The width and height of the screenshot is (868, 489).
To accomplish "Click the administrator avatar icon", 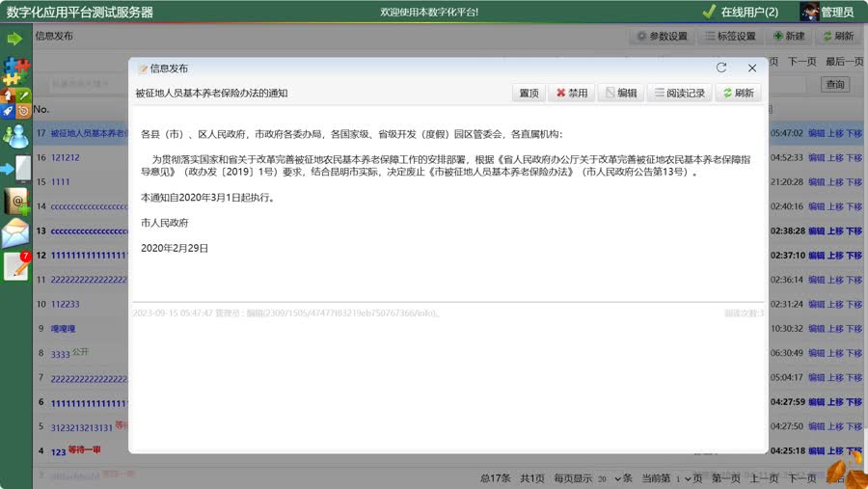I will click(x=809, y=12).
